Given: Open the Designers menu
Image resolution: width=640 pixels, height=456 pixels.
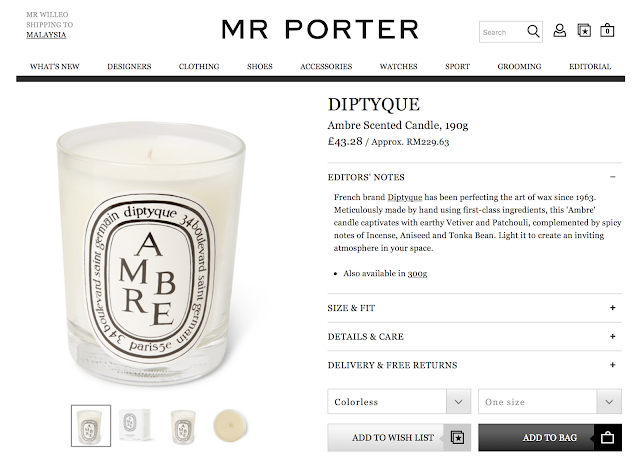Looking at the screenshot, I should [129, 66].
